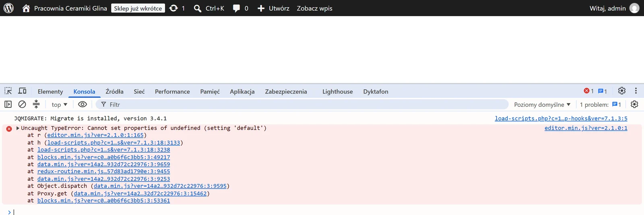Open source link load-scripts.php...ver=7.1.3:5
This screenshot has width=644, height=215.
[x=561, y=118]
